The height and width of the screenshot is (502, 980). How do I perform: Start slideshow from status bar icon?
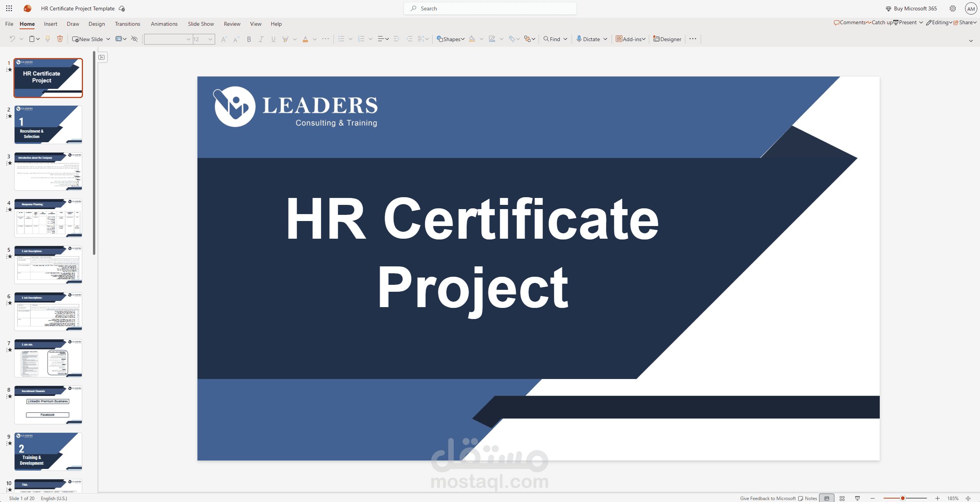[x=857, y=498]
